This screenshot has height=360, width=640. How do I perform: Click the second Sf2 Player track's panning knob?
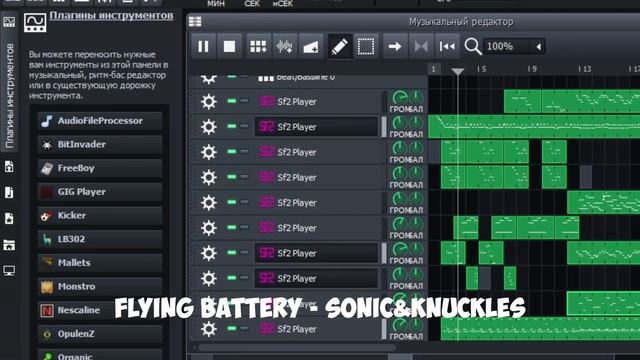pos(416,123)
